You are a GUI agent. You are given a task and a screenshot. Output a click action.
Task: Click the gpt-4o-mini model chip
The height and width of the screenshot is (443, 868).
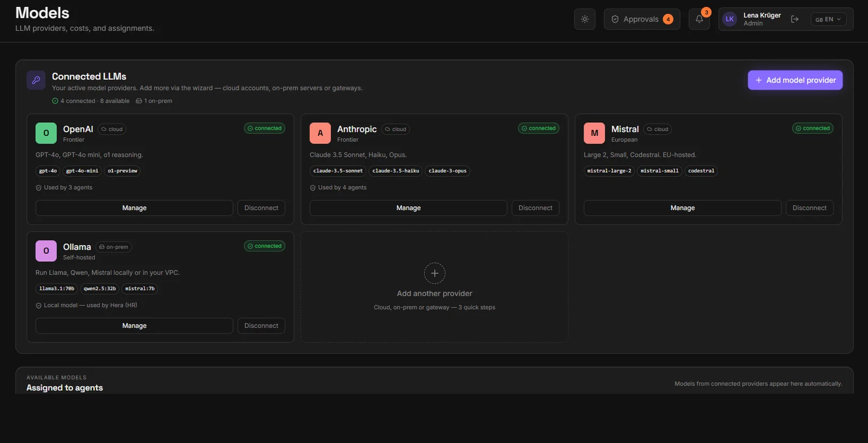(x=82, y=171)
